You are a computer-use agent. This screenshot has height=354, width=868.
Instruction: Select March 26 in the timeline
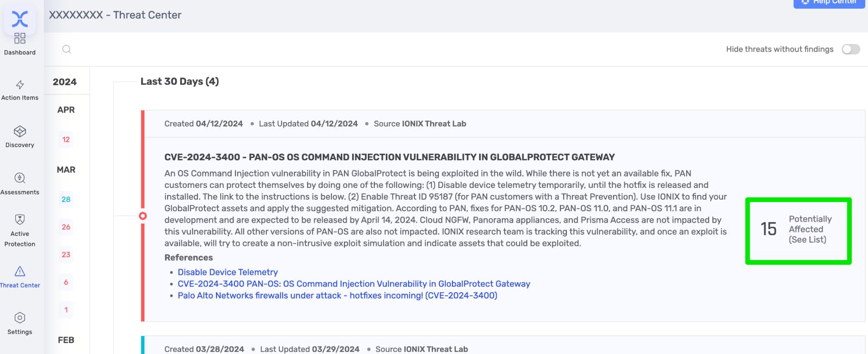pyautogui.click(x=66, y=227)
